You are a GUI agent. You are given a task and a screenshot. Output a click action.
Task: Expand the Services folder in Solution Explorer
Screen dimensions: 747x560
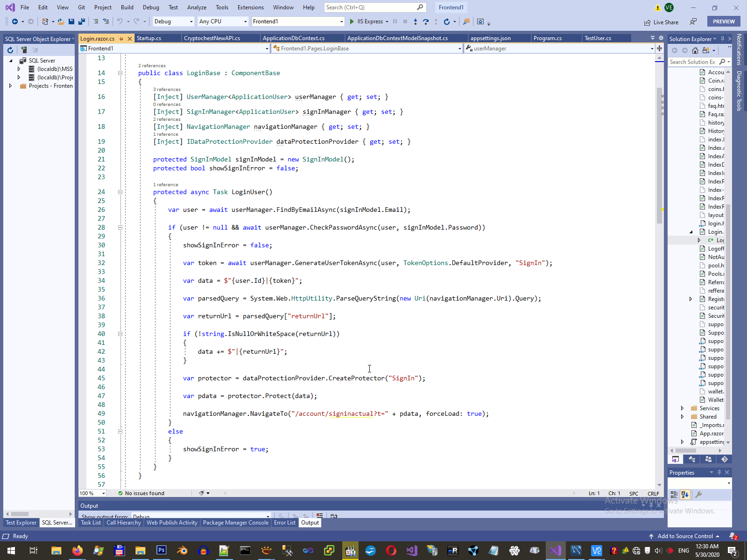tap(682, 408)
